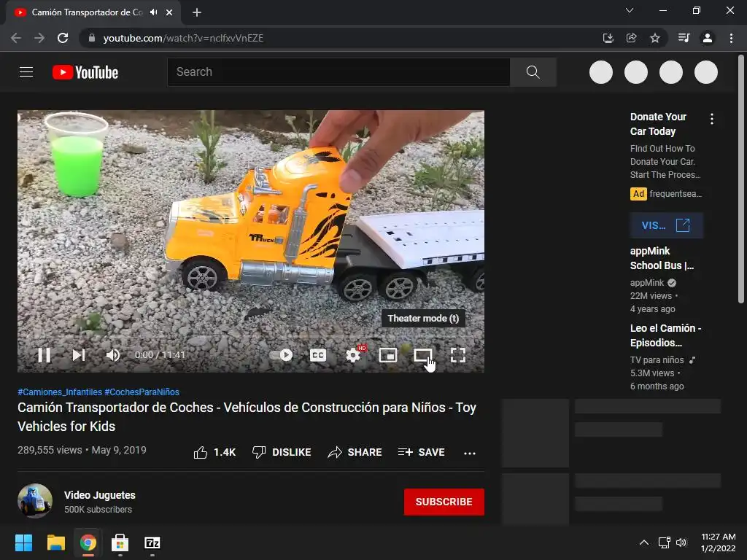Expand the tab search chevron

pyautogui.click(x=630, y=10)
